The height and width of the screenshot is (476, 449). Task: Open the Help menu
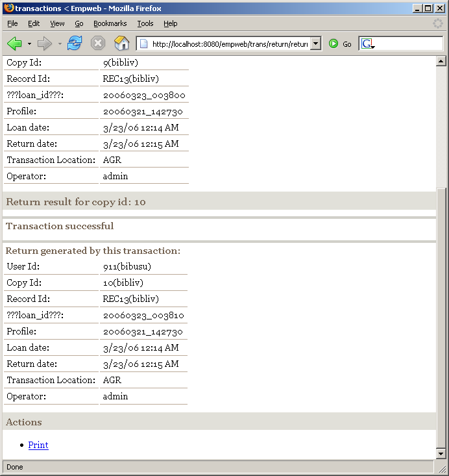(x=171, y=23)
